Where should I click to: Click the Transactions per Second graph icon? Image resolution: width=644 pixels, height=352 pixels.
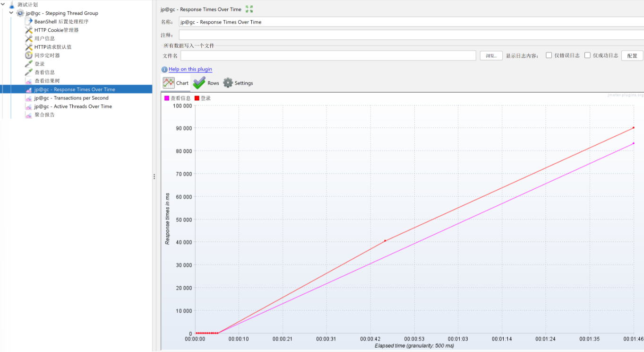[29, 98]
